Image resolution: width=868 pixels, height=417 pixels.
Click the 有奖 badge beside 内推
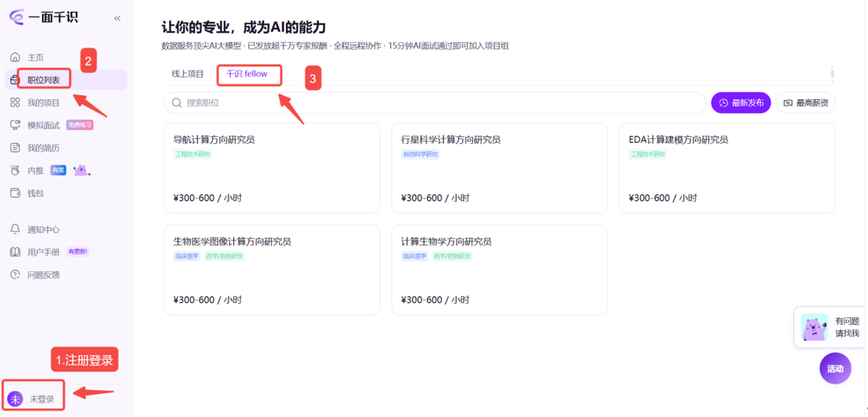(58, 170)
